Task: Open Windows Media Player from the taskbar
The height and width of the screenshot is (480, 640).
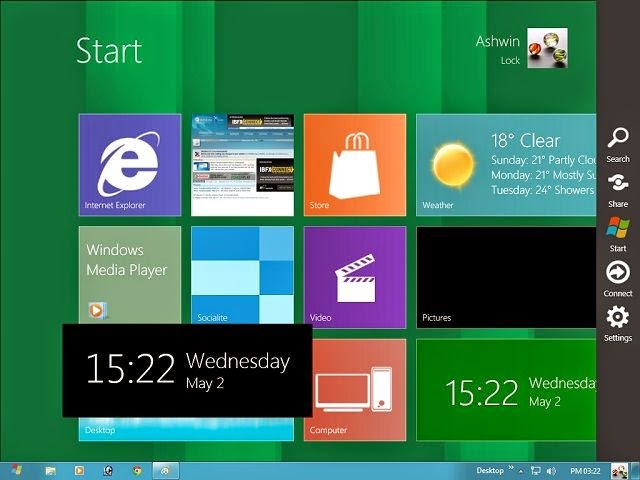Action: pos(79,471)
